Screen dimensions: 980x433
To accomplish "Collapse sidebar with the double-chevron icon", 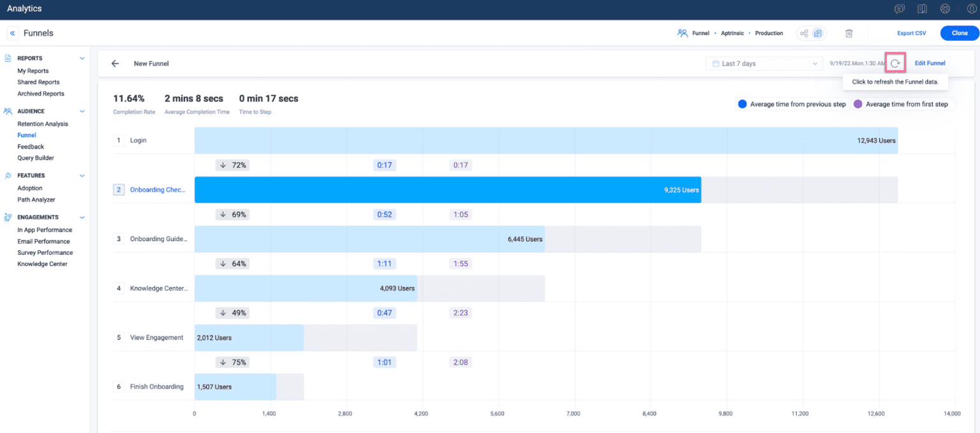I will click(x=13, y=33).
